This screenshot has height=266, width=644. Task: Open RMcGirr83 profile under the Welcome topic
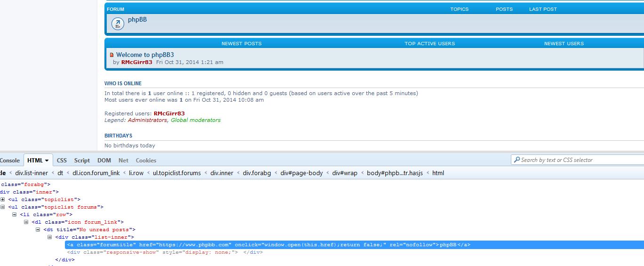coord(137,62)
